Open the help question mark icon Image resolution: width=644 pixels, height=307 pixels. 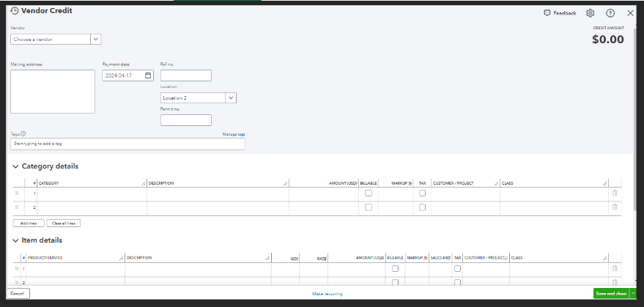(x=610, y=13)
